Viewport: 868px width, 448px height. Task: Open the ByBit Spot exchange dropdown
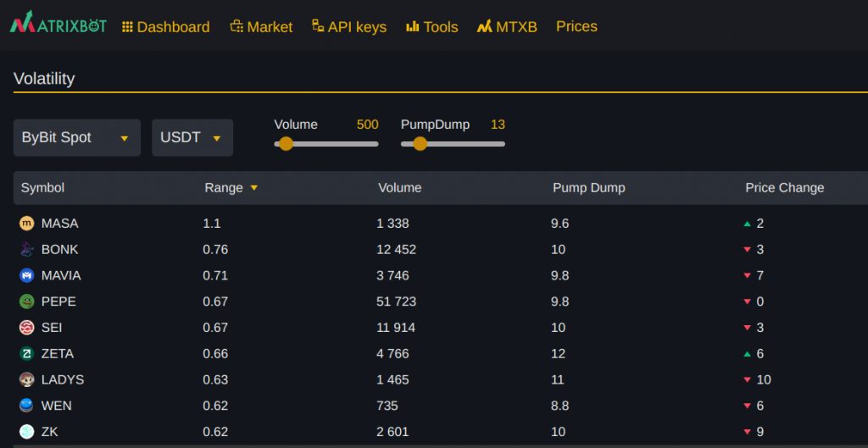click(x=77, y=138)
